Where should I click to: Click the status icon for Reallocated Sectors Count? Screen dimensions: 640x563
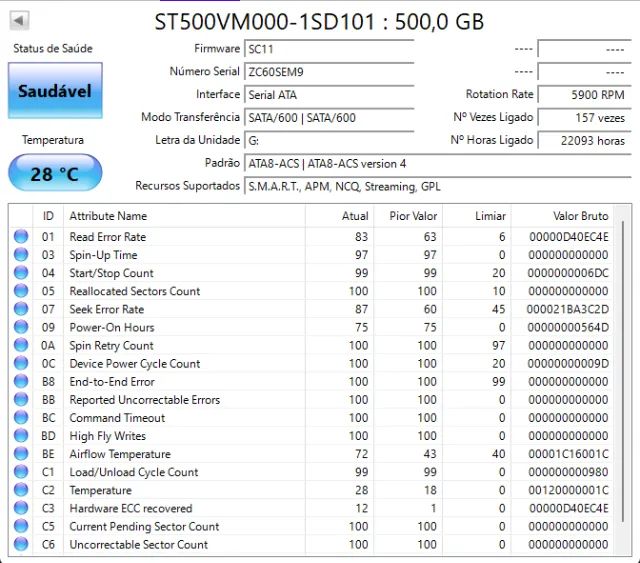pyautogui.click(x=21, y=291)
